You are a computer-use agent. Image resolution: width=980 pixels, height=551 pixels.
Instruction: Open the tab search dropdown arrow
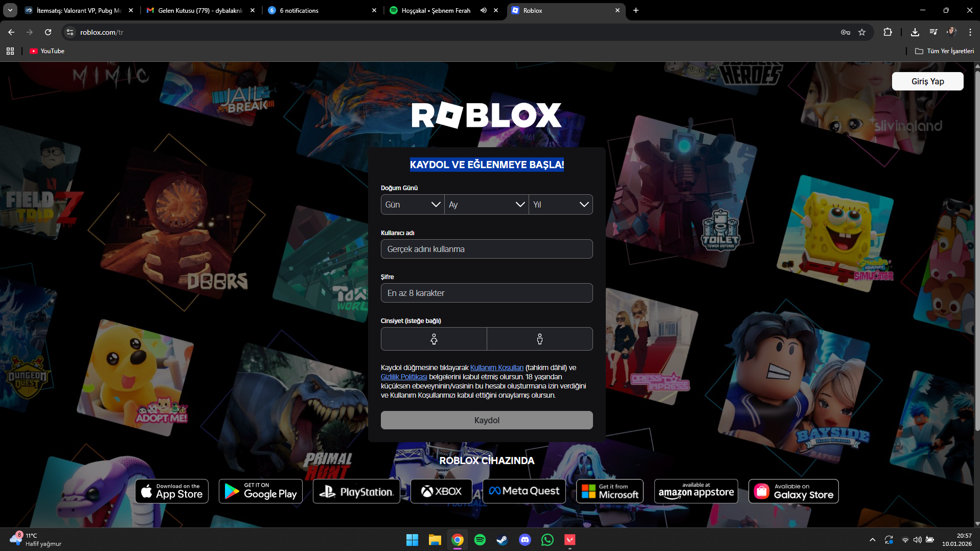(10, 10)
